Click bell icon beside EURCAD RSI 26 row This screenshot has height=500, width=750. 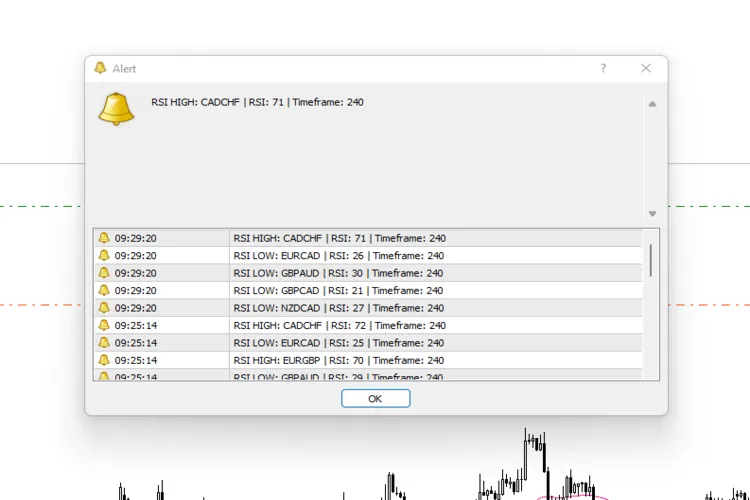(103, 256)
